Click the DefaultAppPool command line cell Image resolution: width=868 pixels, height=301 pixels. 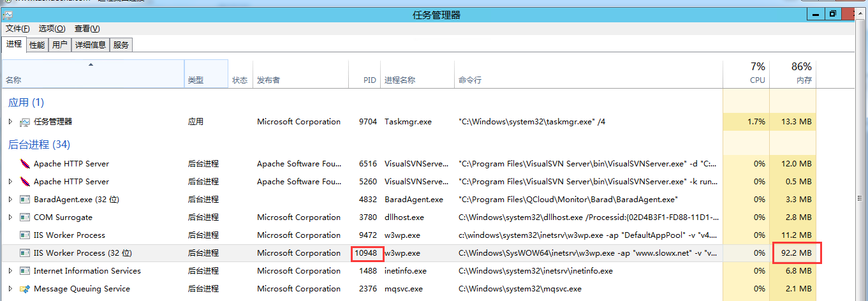(588, 235)
